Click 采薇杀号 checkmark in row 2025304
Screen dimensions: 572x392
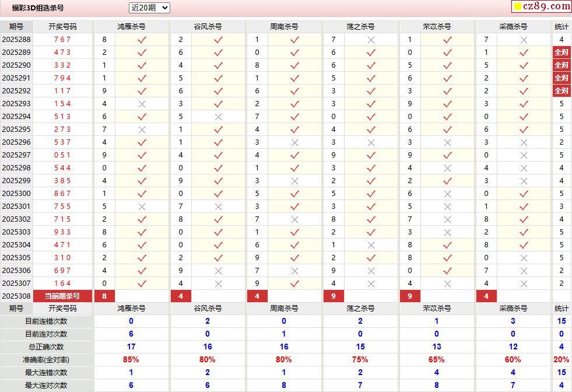[x=524, y=245]
